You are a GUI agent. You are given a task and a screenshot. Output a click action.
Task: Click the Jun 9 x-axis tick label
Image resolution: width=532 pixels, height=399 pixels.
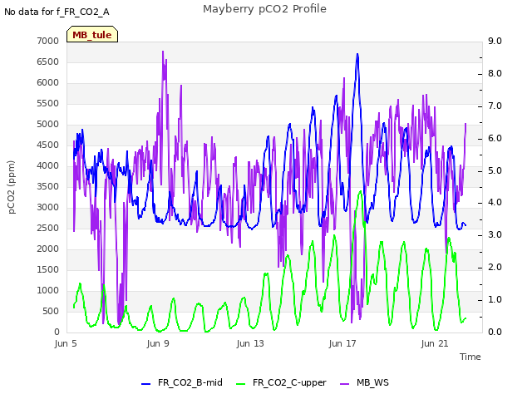[158, 343]
